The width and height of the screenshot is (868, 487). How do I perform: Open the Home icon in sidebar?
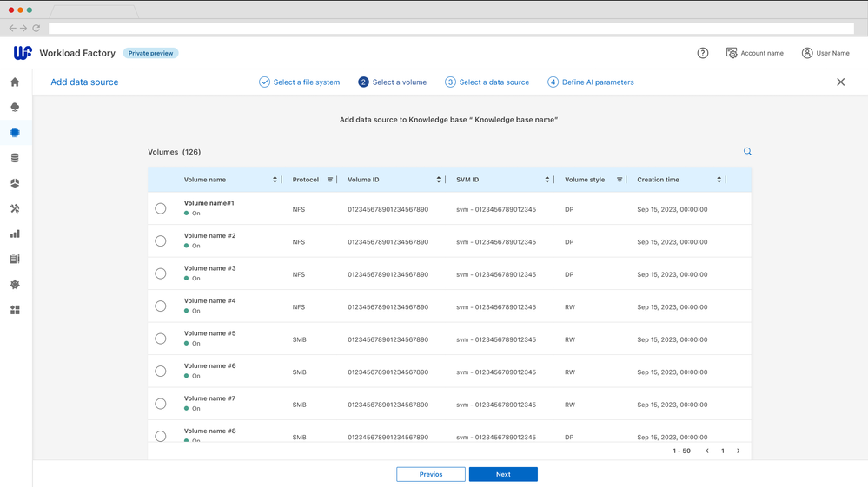tap(15, 82)
